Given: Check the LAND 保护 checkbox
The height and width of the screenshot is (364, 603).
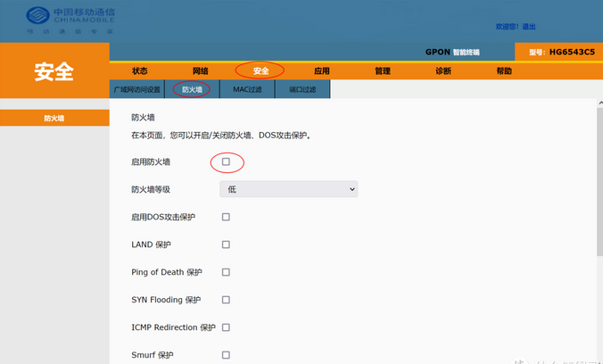Looking at the screenshot, I should point(226,244).
